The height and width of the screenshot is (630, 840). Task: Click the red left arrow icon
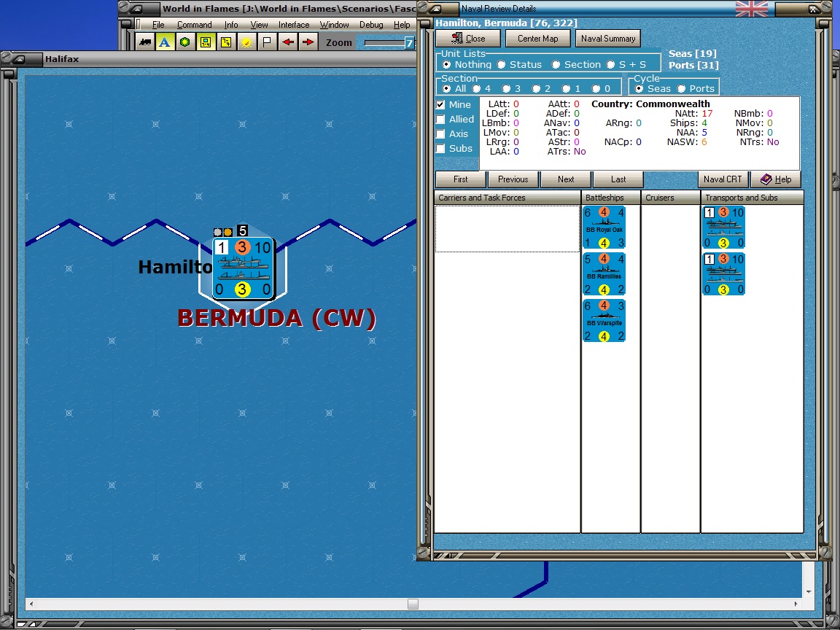pos(288,42)
